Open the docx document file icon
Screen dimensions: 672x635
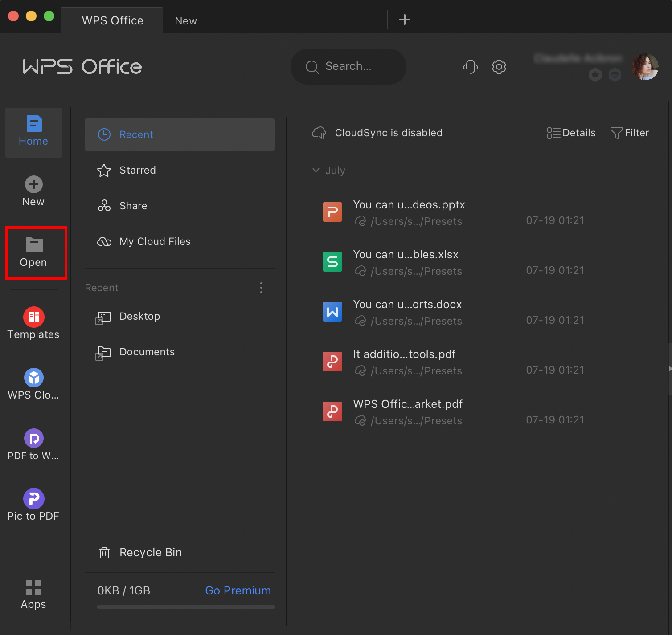[x=332, y=312]
